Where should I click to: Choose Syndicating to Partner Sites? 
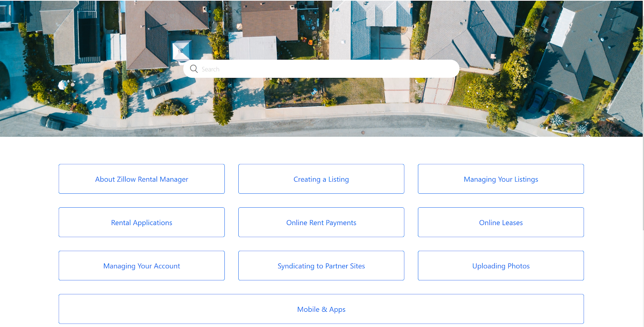coord(321,266)
